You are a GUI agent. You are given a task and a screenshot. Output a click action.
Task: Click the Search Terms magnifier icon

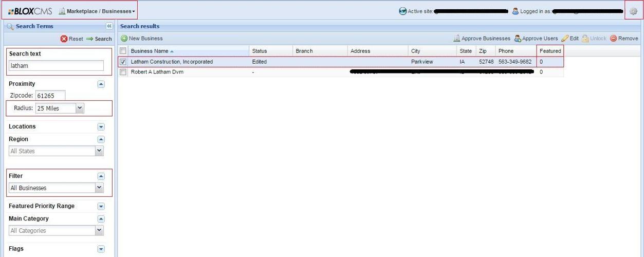(10, 26)
